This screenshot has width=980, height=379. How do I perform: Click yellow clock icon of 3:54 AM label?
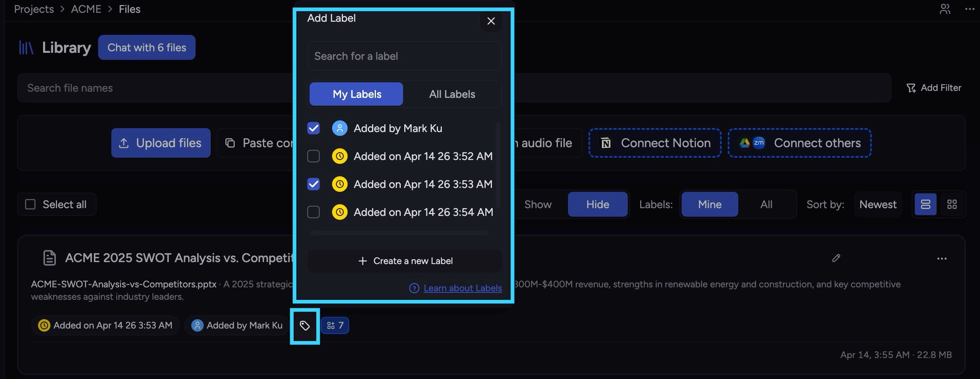339,212
